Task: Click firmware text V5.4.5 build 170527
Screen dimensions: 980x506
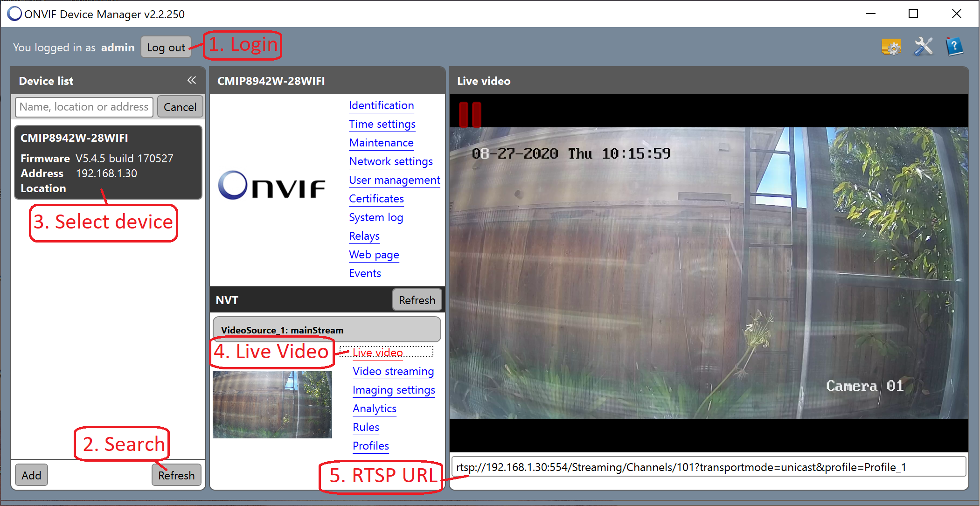Action: 125,159
